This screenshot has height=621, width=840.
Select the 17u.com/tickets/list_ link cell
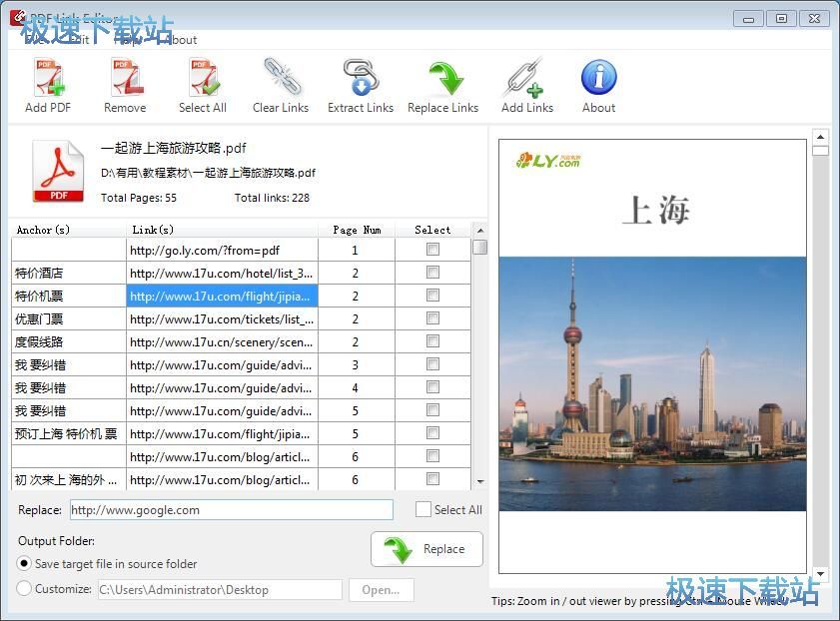coord(223,319)
